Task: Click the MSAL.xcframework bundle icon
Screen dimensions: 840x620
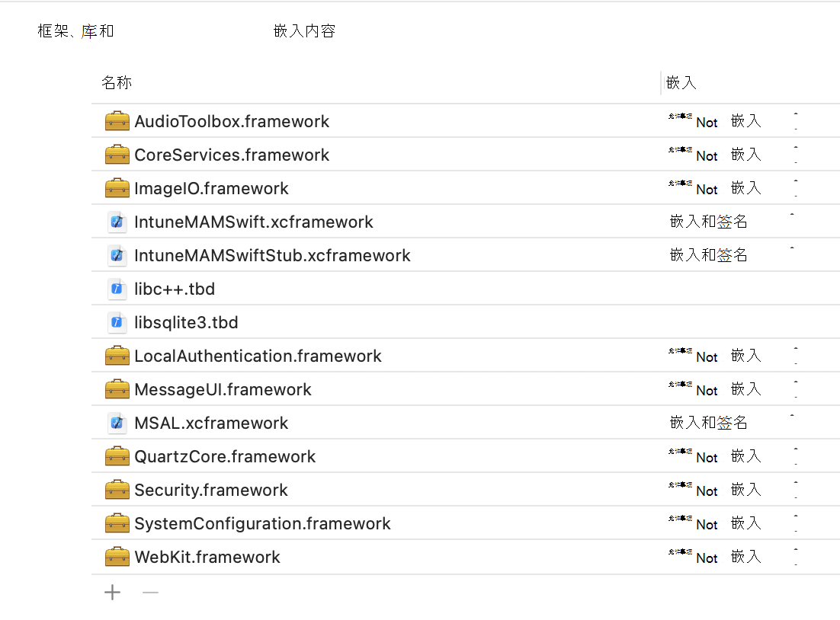Action: coord(117,422)
